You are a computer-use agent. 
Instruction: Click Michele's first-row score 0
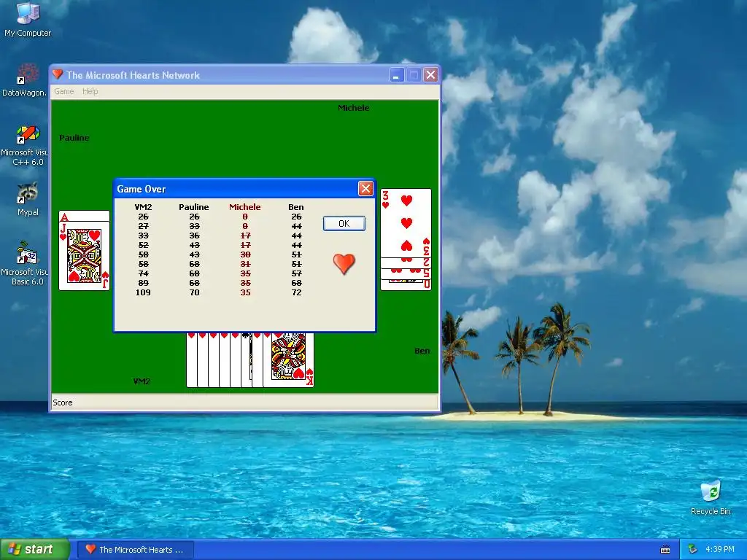coord(245,217)
